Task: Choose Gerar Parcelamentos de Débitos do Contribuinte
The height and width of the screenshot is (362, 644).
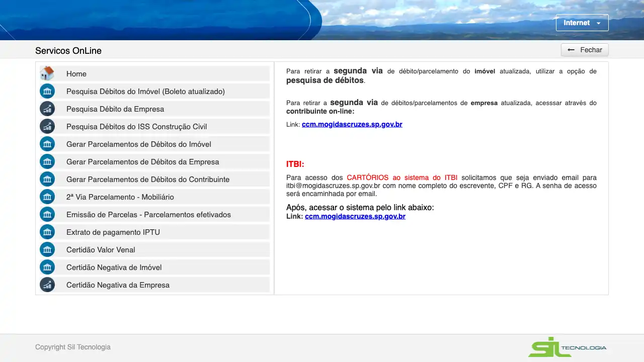Action: pyautogui.click(x=154, y=179)
